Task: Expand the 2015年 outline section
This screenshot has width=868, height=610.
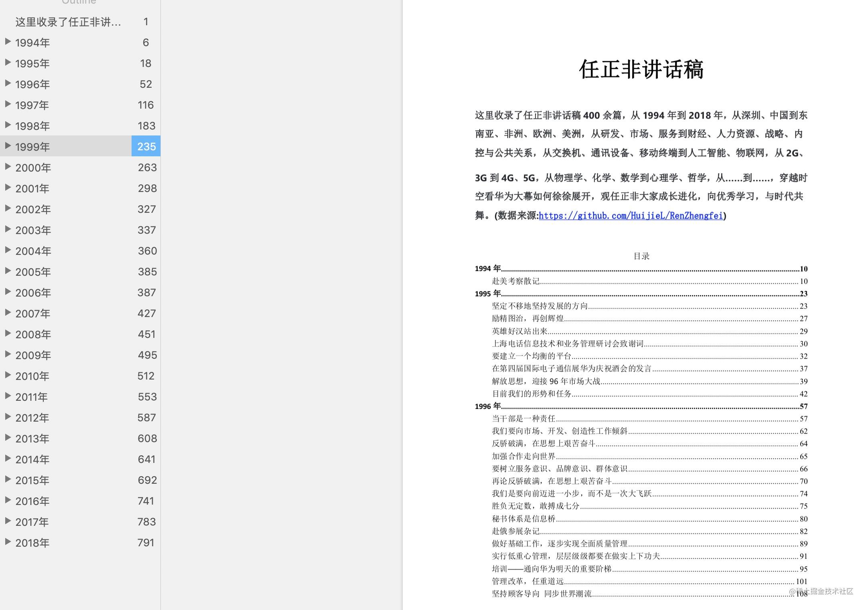Action: coord(8,479)
